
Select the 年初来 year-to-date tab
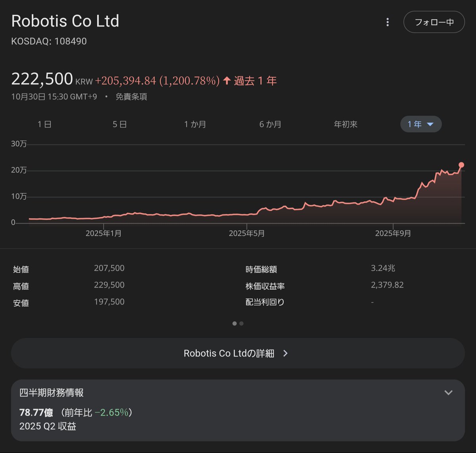345,124
